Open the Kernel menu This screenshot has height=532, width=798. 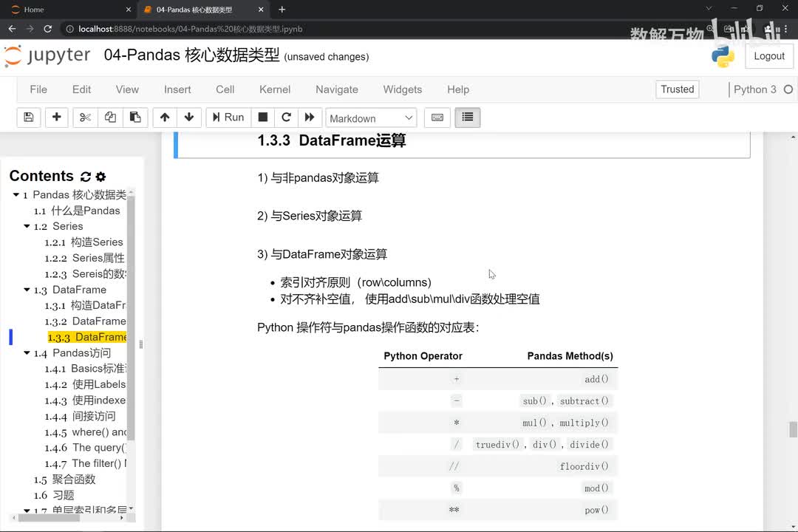pyautogui.click(x=275, y=89)
